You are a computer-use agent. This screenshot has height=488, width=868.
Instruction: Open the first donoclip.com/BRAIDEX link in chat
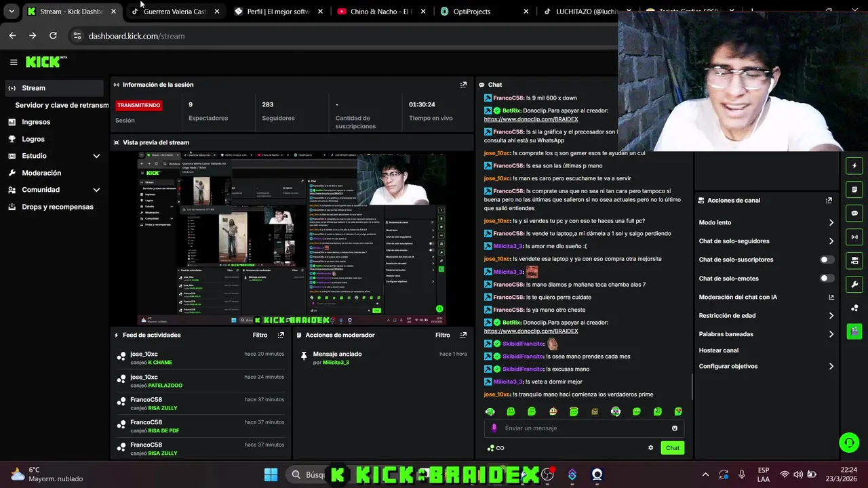(x=531, y=119)
